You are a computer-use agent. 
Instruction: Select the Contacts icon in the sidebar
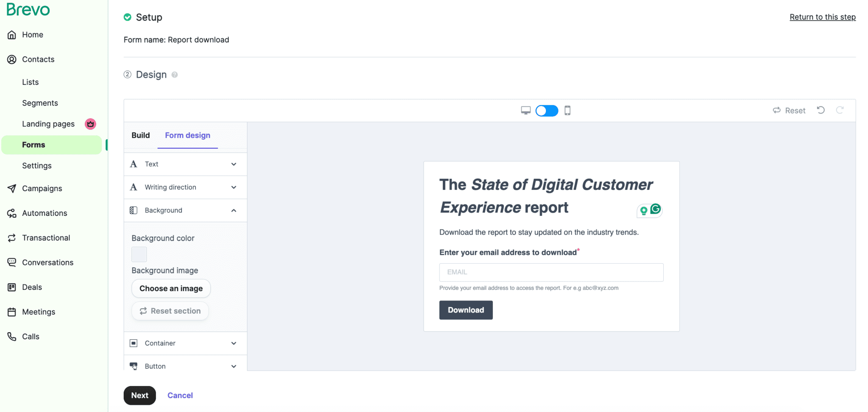pos(11,59)
